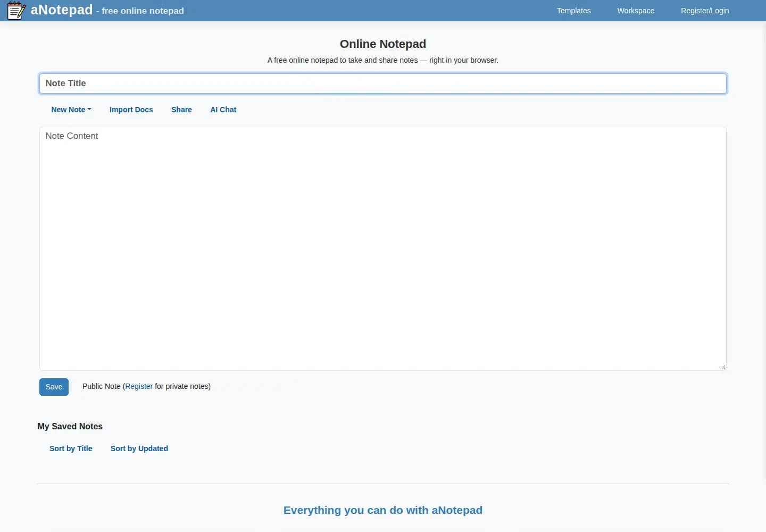Sort saved notes by Updated
The width and height of the screenshot is (766, 532).
click(139, 448)
